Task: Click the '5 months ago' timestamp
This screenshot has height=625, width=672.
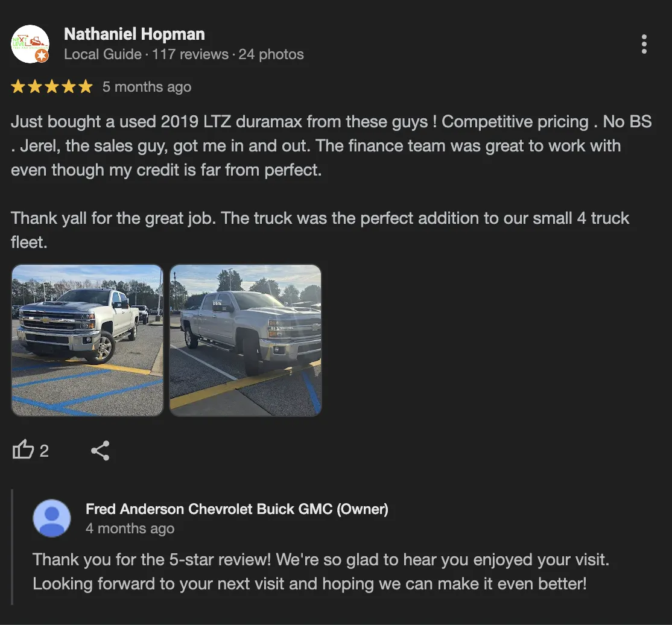Action: tap(147, 87)
